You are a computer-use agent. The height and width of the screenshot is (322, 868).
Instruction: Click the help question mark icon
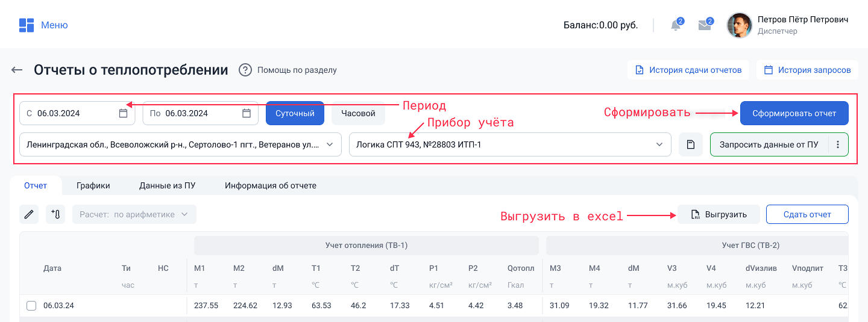[x=245, y=70]
